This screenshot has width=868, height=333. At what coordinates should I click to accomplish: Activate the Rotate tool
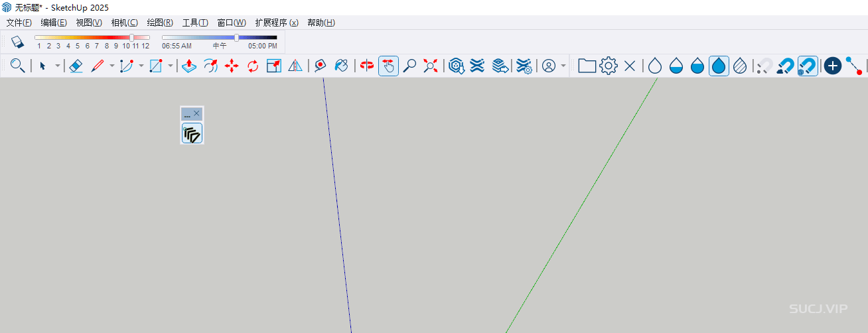click(253, 66)
